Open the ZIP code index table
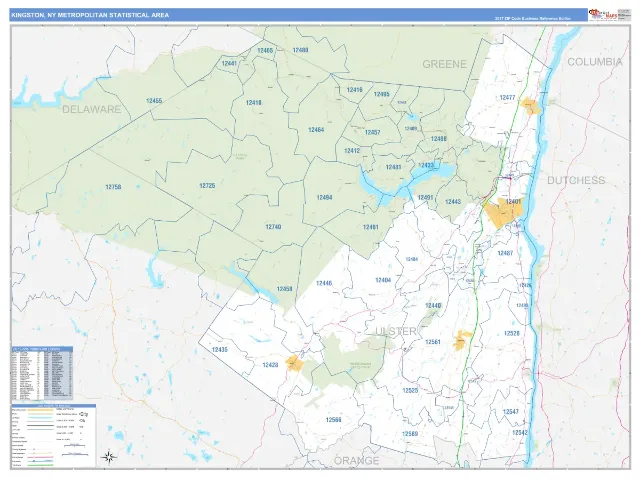Screen dimensions: 640x480 (42, 373)
